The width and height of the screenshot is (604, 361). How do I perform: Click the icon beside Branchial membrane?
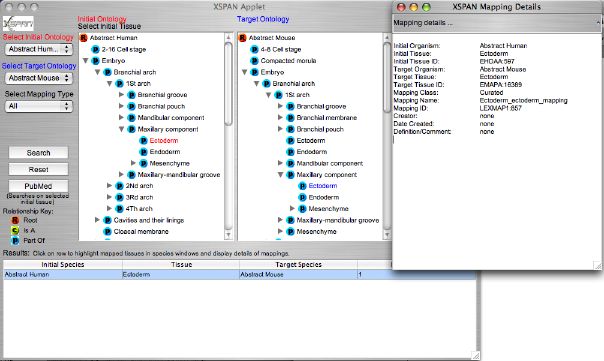(290, 118)
